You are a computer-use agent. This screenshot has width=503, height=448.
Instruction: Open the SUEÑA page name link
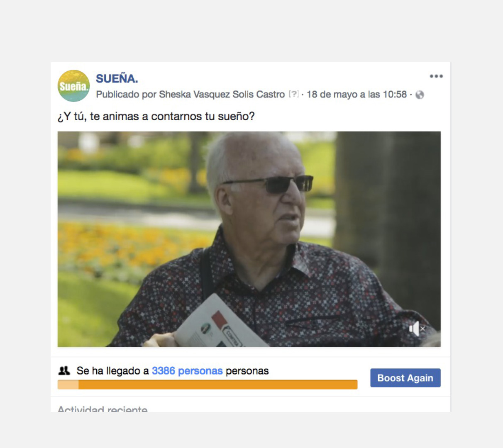coord(117,78)
